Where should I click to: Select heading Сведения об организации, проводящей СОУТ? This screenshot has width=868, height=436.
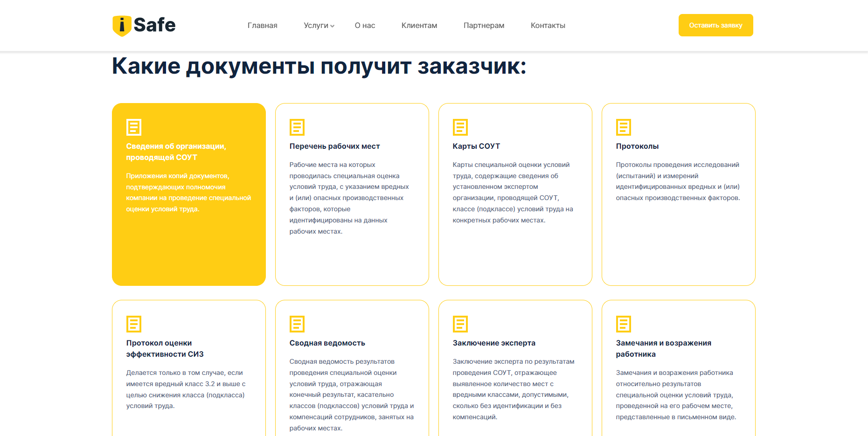tap(176, 152)
